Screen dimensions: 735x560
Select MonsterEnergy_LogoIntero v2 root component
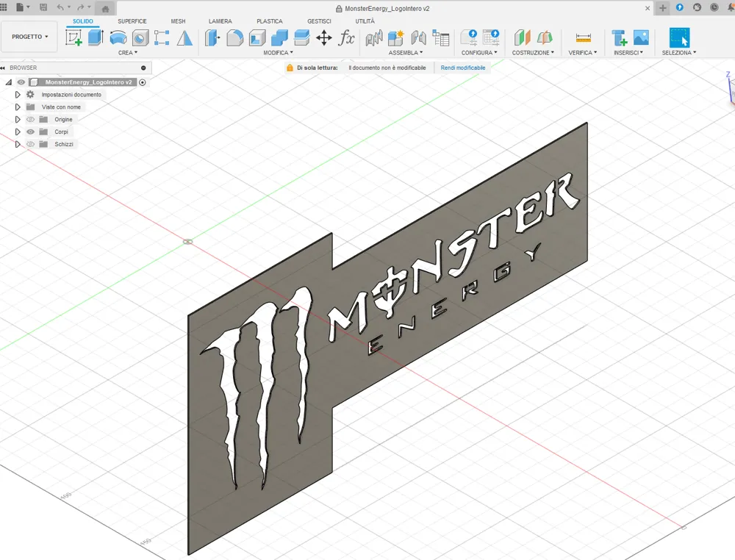pos(89,82)
